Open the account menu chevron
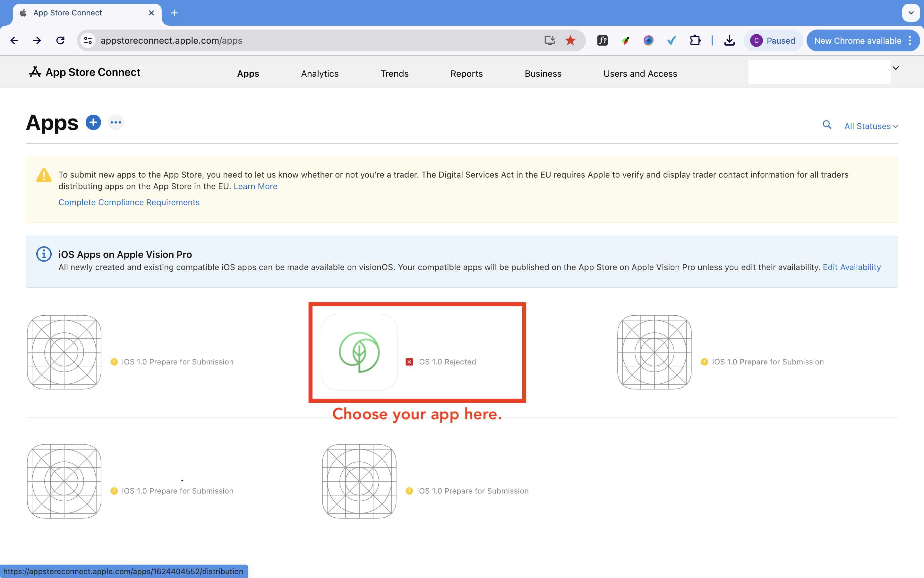The image size is (924, 578). click(x=895, y=68)
